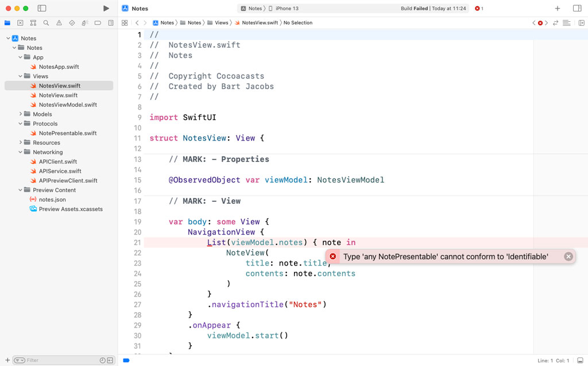The height and width of the screenshot is (366, 588).
Task: Click the related items grid icon
Action: click(125, 23)
